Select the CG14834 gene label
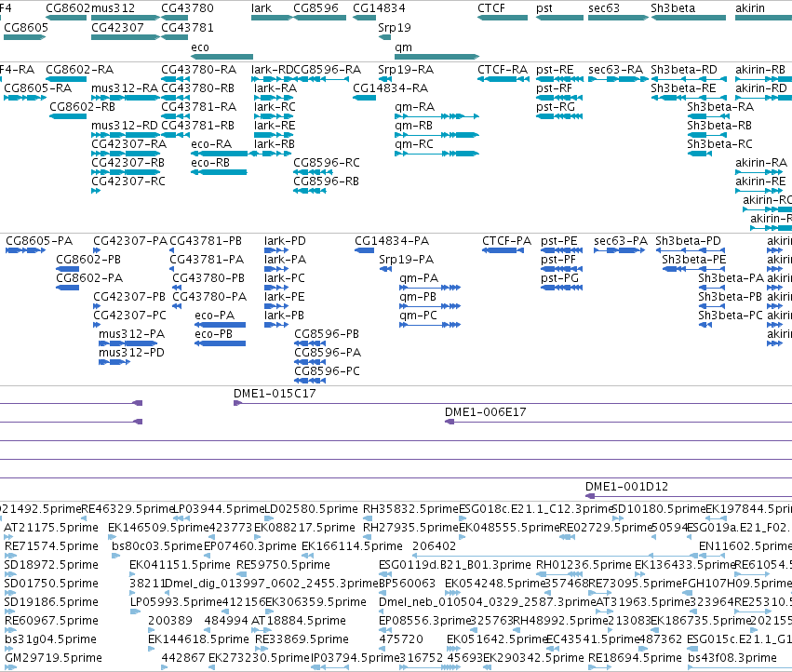 379,8
